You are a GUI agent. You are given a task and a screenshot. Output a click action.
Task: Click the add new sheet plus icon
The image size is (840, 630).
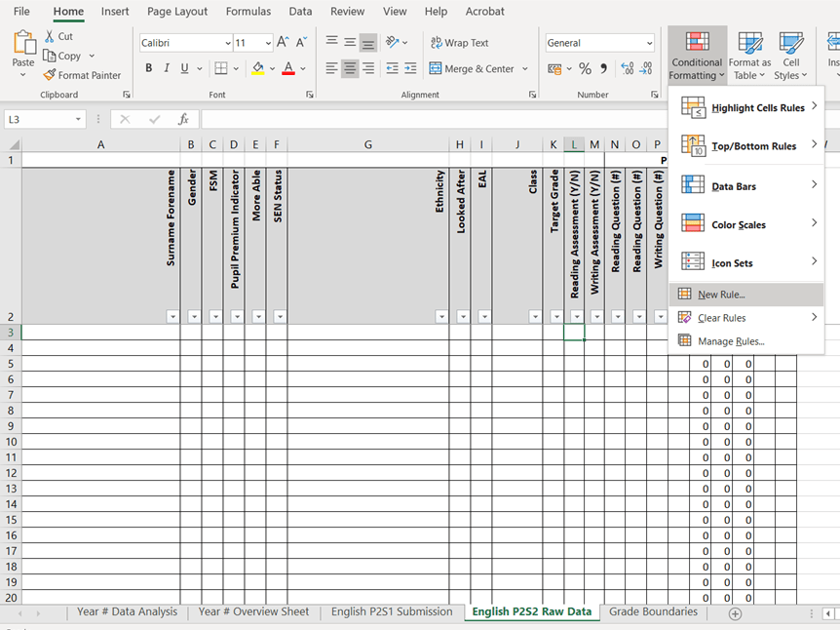click(736, 613)
